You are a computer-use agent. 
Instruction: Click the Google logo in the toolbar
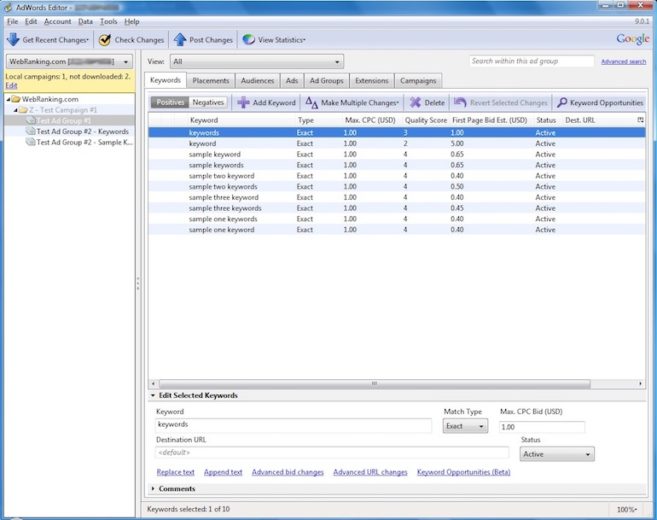coord(633,39)
